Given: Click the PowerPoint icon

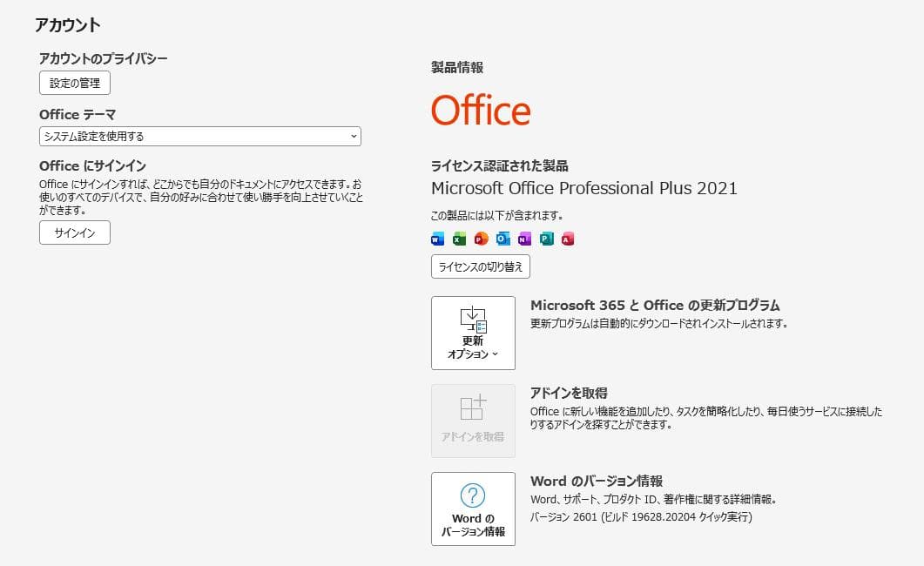Looking at the screenshot, I should pyautogui.click(x=481, y=239).
